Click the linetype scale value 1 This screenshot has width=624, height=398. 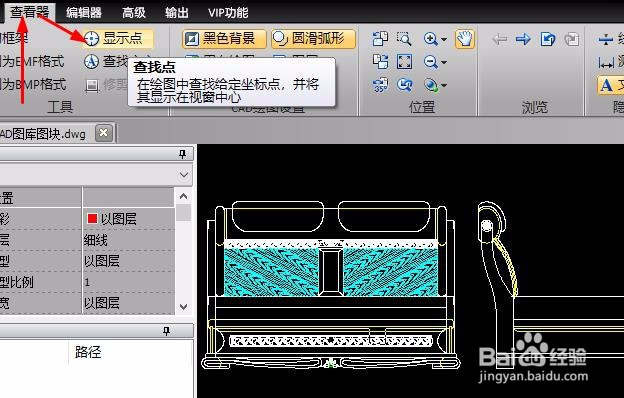[x=128, y=282]
